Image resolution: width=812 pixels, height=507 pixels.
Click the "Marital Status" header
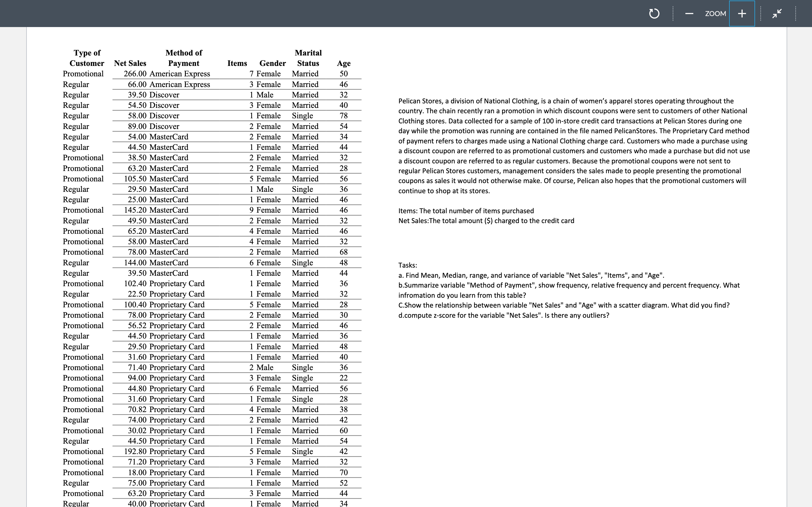pos(308,58)
